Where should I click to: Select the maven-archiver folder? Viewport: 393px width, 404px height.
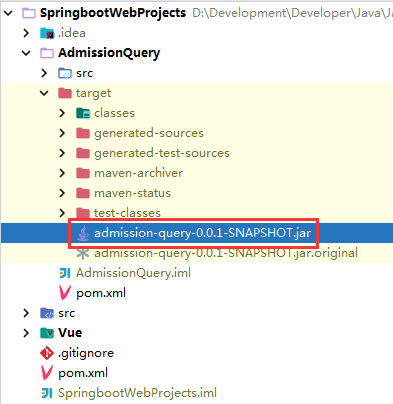coord(138,173)
